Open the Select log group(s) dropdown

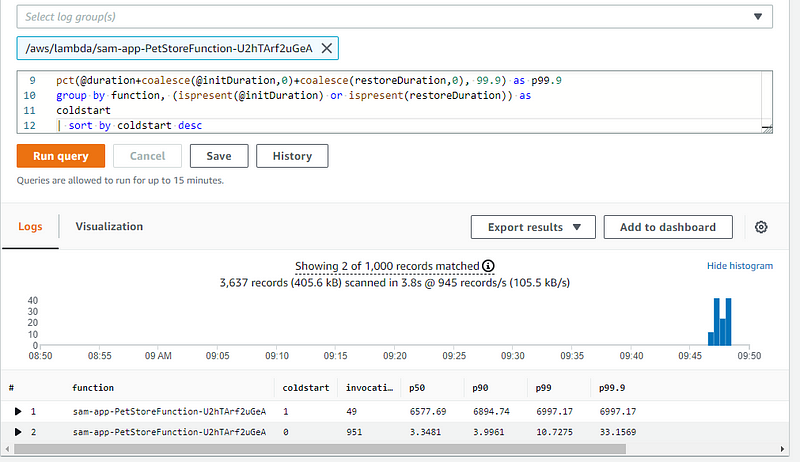click(x=758, y=17)
